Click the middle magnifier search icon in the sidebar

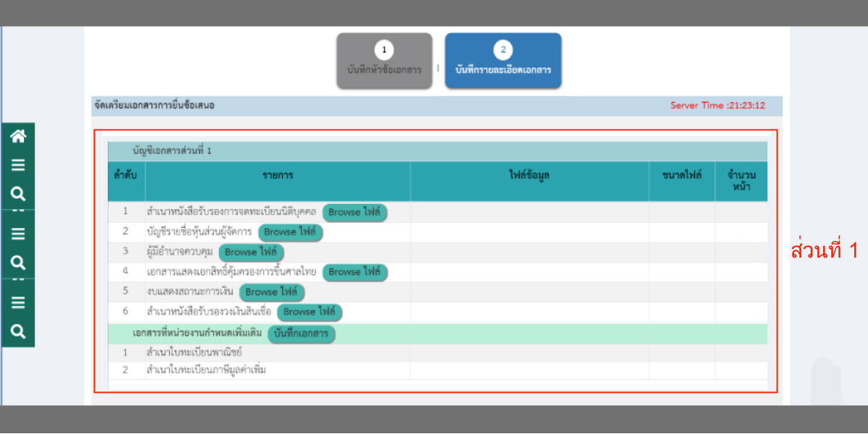click(18, 262)
